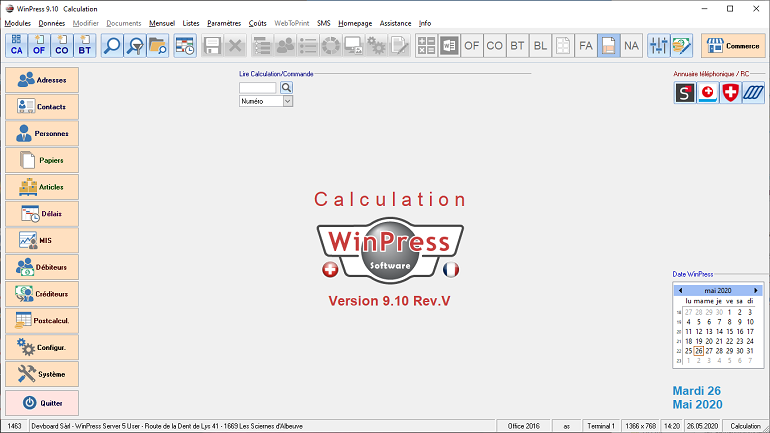Open the schedule calendar with clock icon
The height and width of the screenshot is (433, 770).
click(185, 46)
